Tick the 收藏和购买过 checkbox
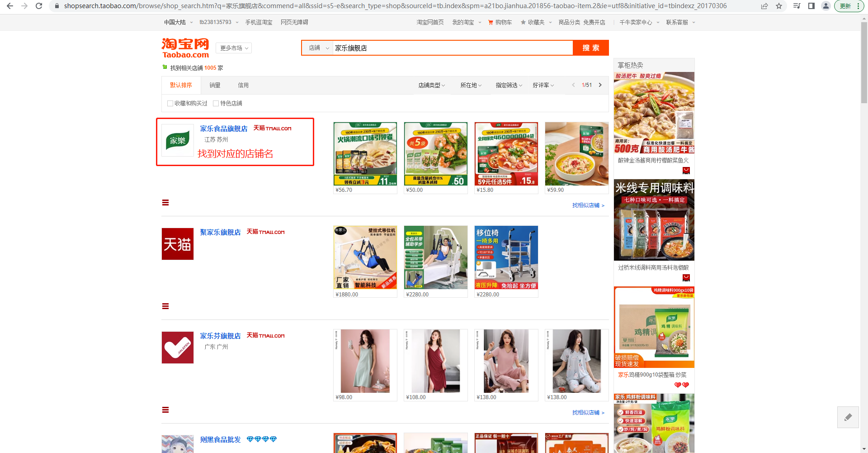Screen dimensions: 868x453 (170, 103)
